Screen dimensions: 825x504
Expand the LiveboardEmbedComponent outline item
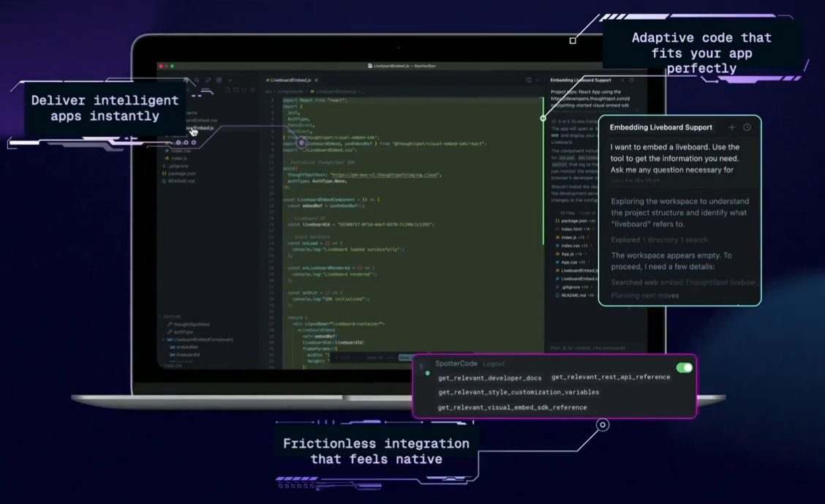[164, 339]
